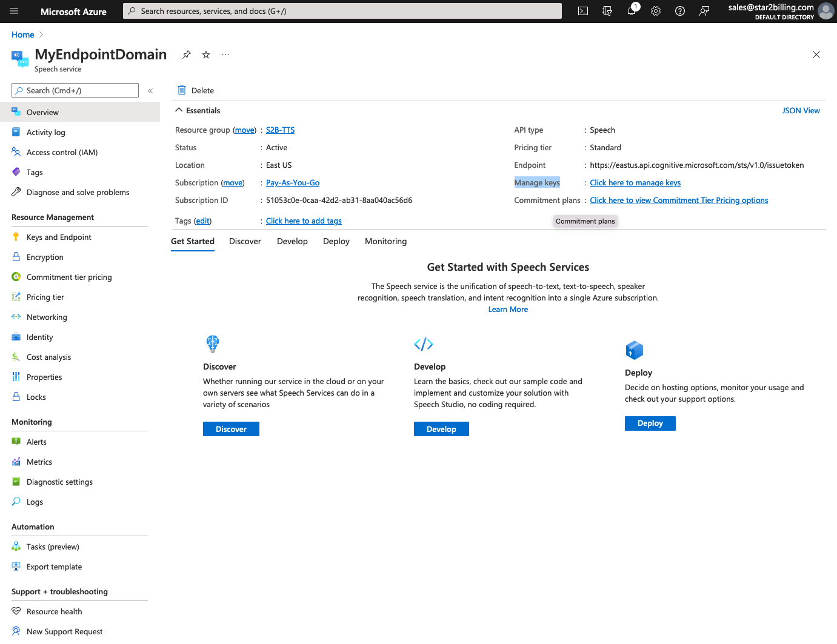
Task: Open the S2B-TTS resource group link
Action: 280,130
